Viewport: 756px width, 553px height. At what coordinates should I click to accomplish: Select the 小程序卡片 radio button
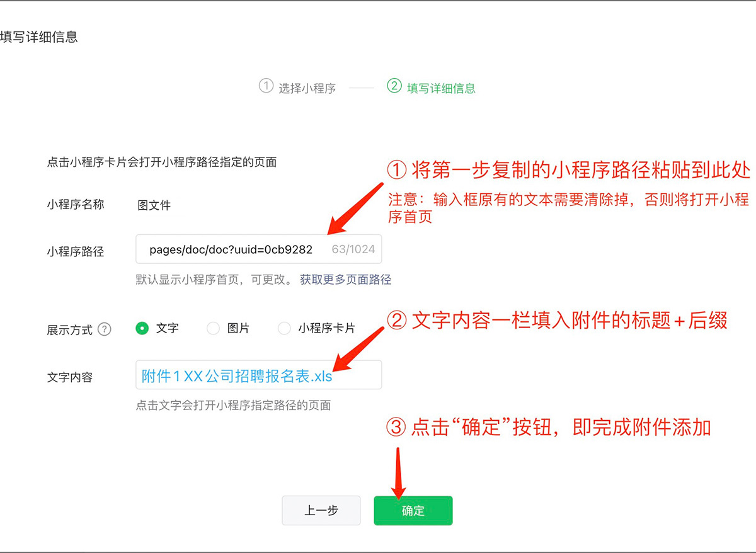285,328
